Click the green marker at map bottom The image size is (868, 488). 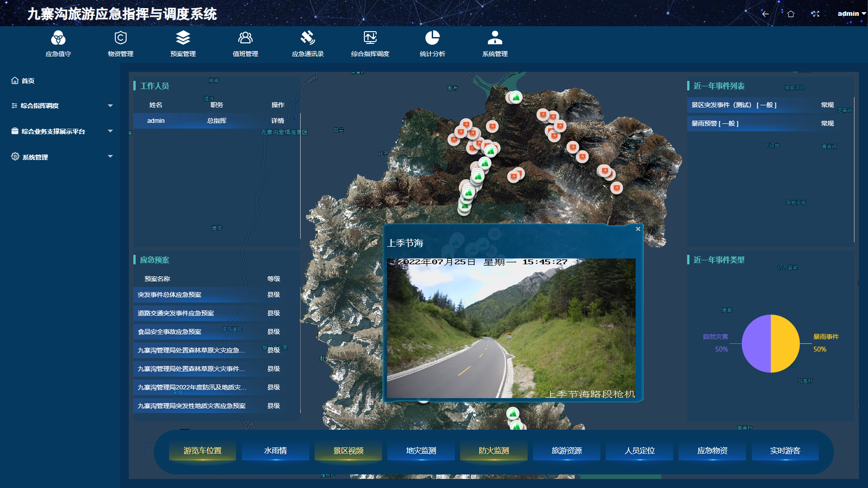pyautogui.click(x=513, y=413)
